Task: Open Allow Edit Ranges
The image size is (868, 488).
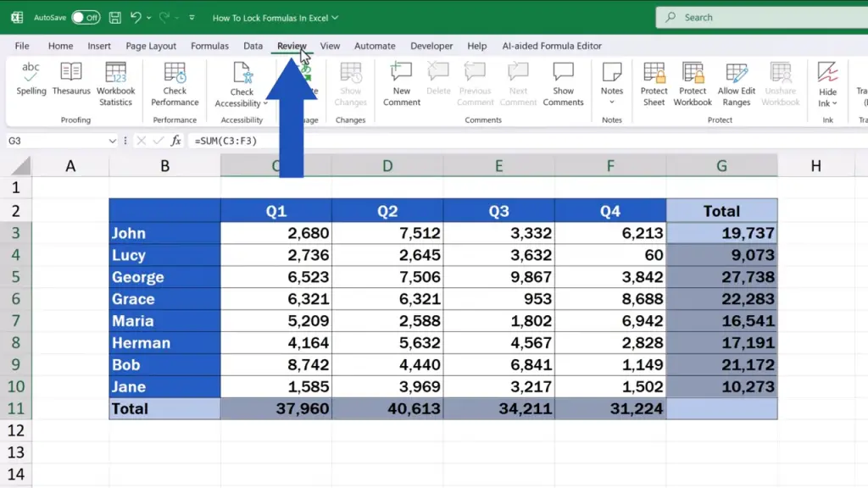Action: point(736,84)
